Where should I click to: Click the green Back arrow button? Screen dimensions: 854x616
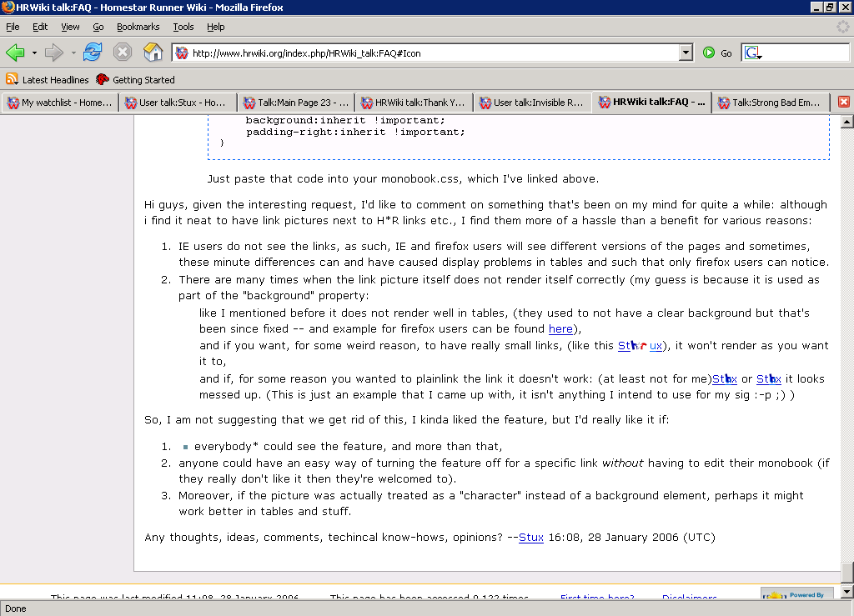tap(15, 53)
